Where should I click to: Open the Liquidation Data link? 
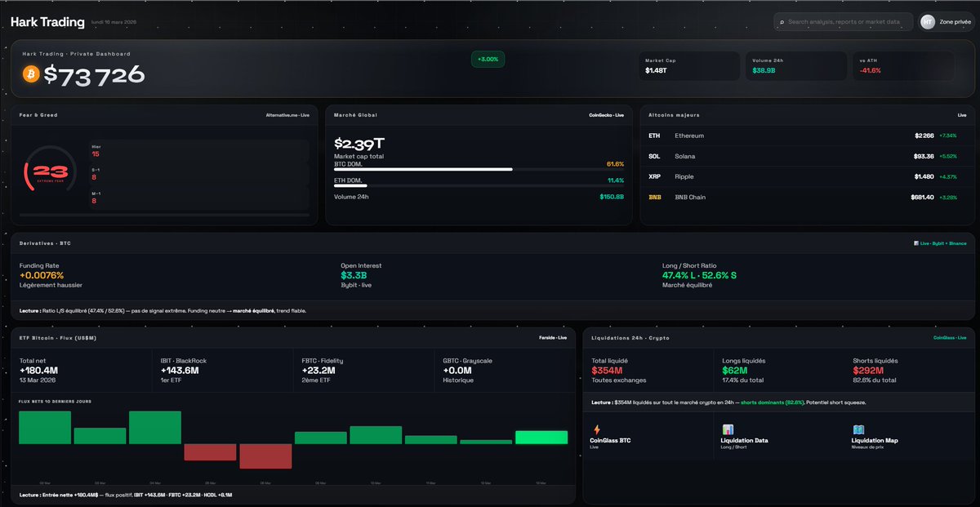(745, 441)
